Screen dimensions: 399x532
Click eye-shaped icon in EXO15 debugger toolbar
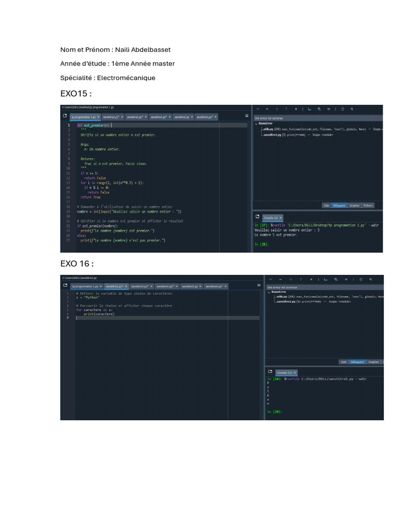tap(328, 109)
